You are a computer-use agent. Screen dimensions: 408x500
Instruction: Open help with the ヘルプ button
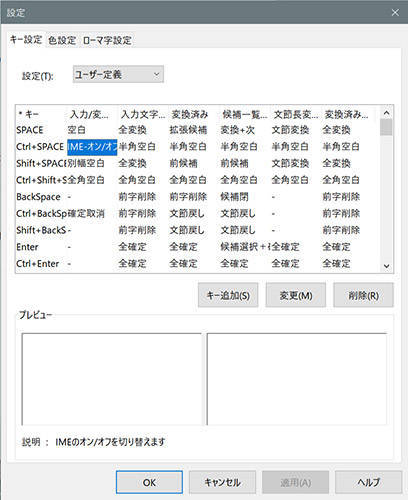[x=368, y=482]
